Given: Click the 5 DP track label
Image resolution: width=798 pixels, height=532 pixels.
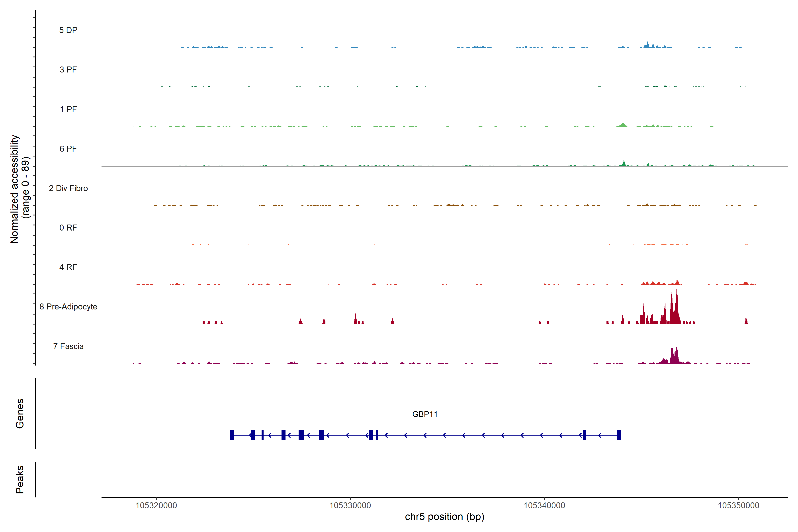Looking at the screenshot, I should tap(68, 30).
